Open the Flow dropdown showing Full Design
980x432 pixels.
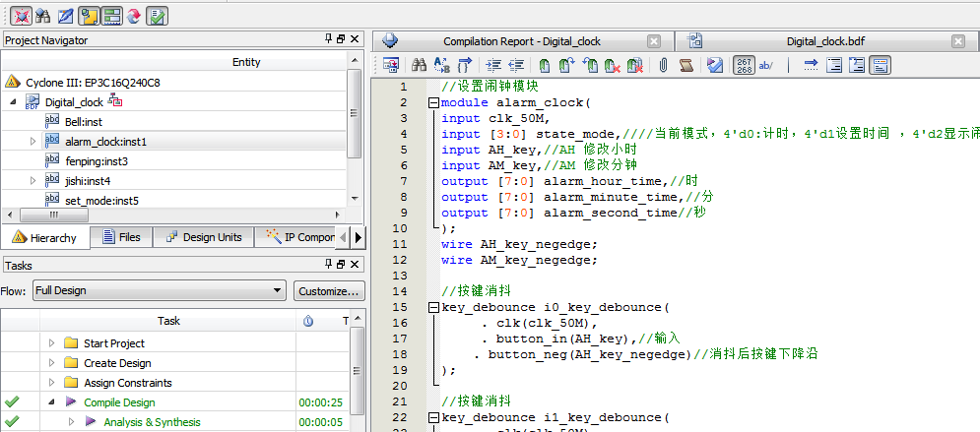click(160, 290)
